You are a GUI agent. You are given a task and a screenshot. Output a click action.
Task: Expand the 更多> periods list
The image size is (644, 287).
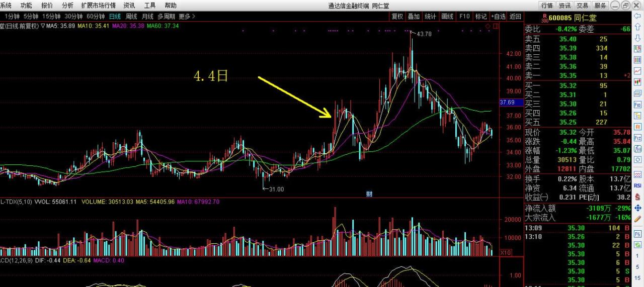coord(187,16)
